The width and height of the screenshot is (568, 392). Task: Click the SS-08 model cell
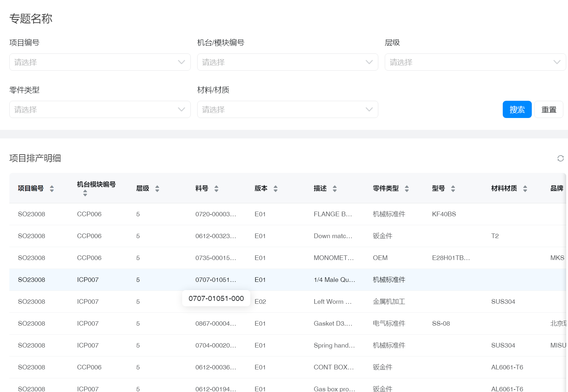(441, 323)
